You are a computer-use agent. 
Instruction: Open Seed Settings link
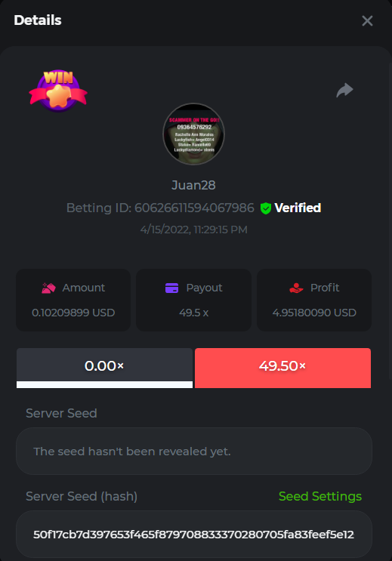pos(320,496)
